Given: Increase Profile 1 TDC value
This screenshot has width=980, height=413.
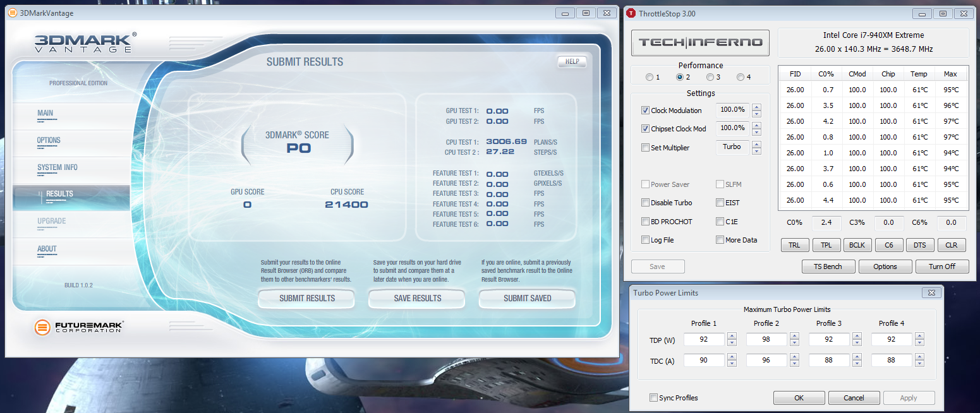Looking at the screenshot, I should [x=732, y=357].
